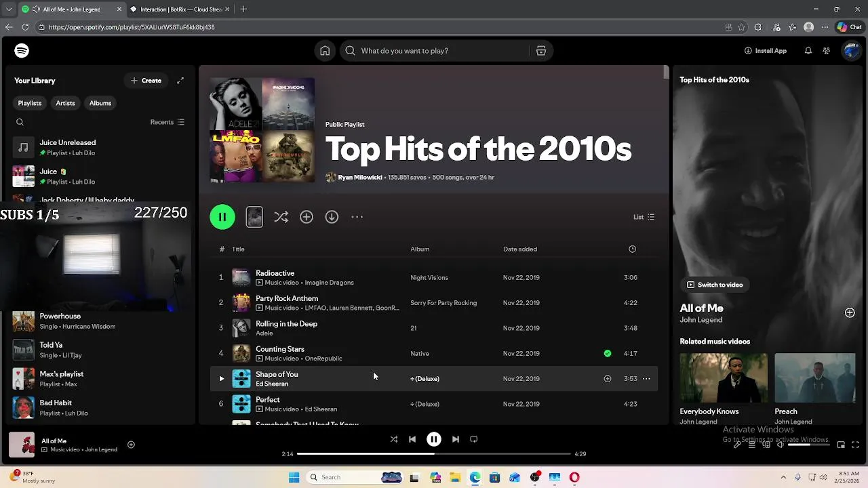Pause playback with bottom center button
Image resolution: width=868 pixels, height=488 pixels.
(x=434, y=439)
